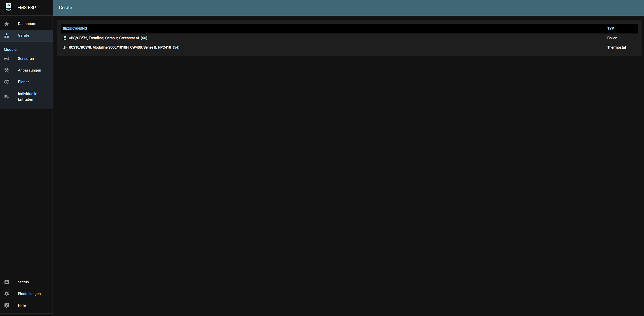The width and height of the screenshot is (644, 316).
Task: Click the Dashboard star icon
Action: click(x=7, y=24)
